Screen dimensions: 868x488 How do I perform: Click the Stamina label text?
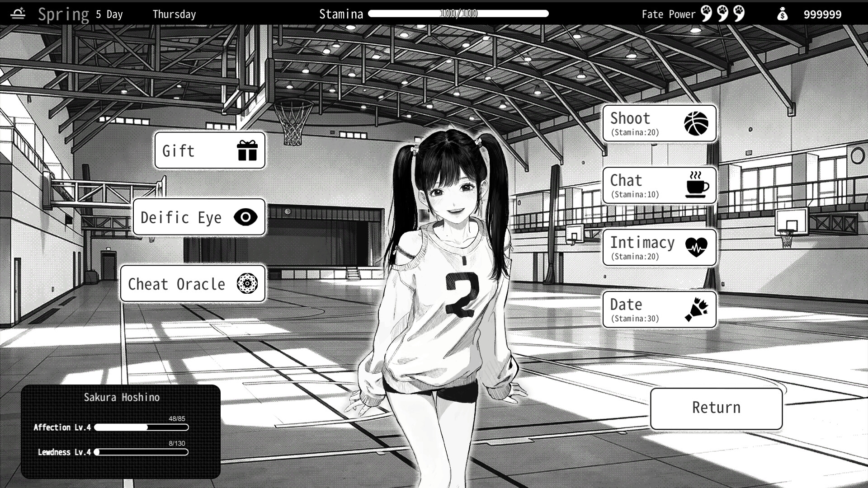coord(341,14)
